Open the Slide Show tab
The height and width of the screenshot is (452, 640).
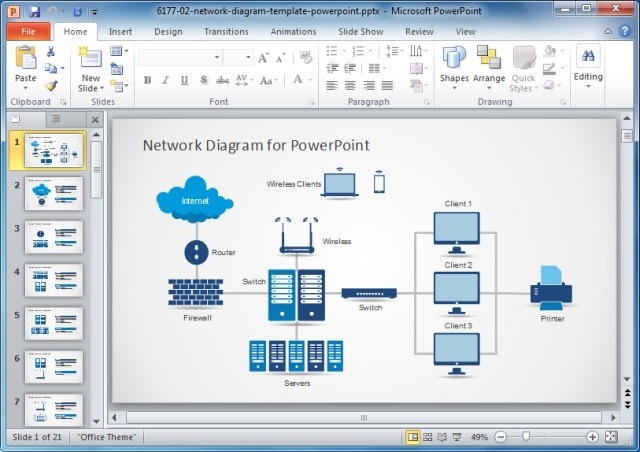point(358,31)
